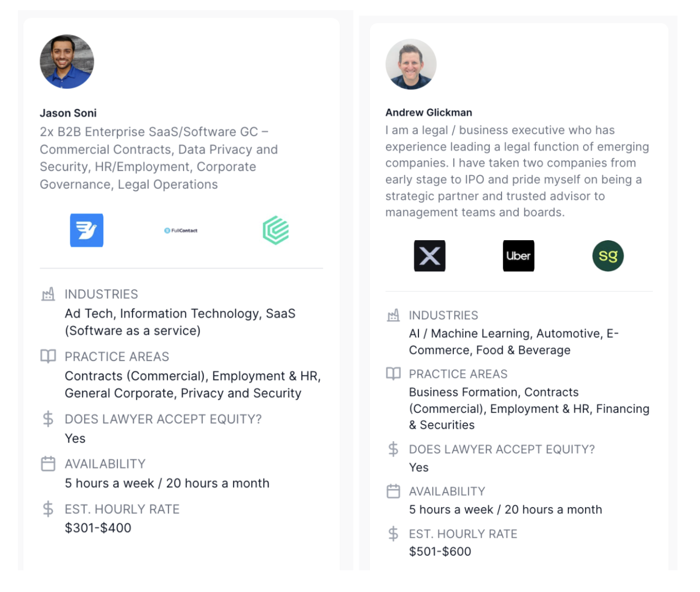
Task: Click Andrew's $501-$600 hourly rate text
Action: pos(440,552)
